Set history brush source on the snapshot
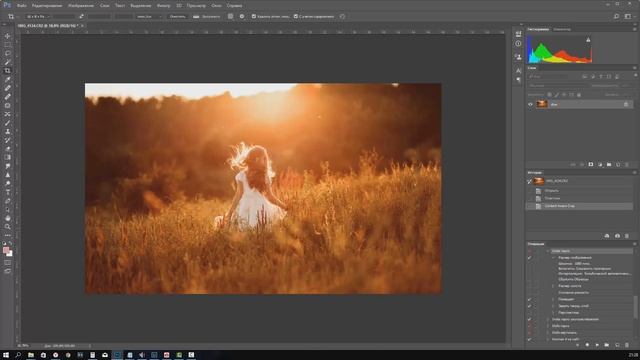Viewport: 640px width, 360px height. click(529, 181)
